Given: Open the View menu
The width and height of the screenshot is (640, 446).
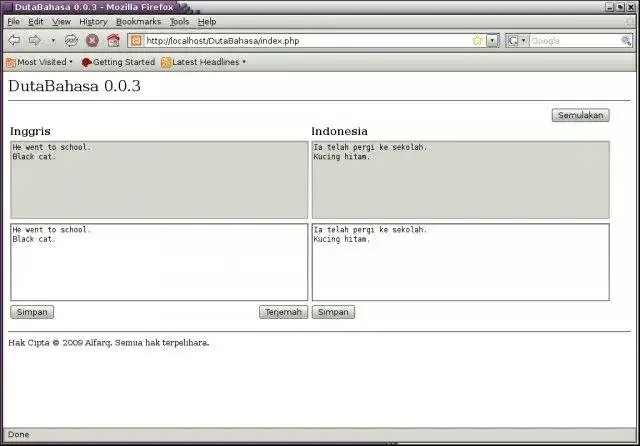Looking at the screenshot, I should pos(61,22).
